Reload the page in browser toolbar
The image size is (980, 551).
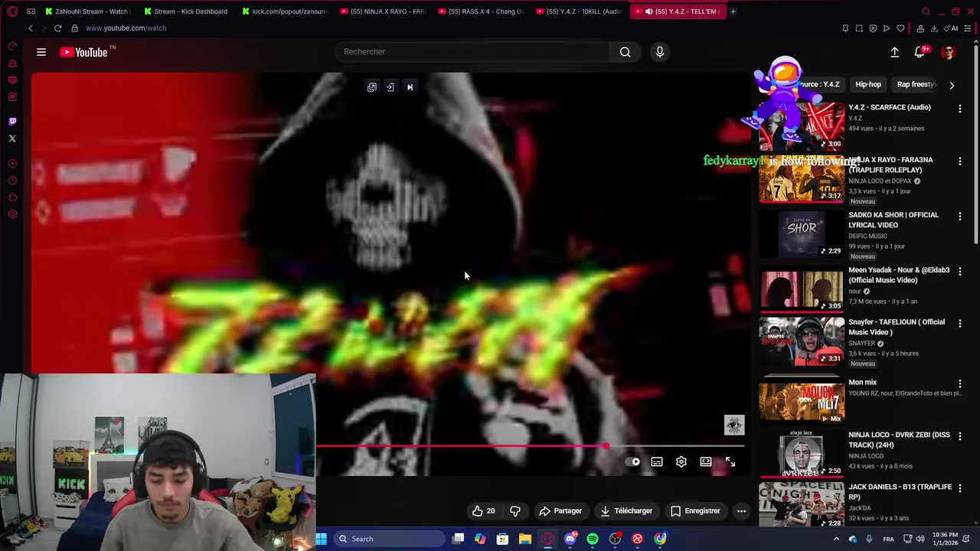(57, 28)
